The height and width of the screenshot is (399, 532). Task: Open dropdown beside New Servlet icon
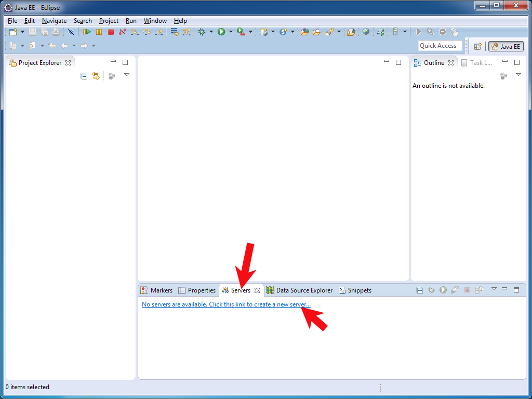[x=292, y=32]
